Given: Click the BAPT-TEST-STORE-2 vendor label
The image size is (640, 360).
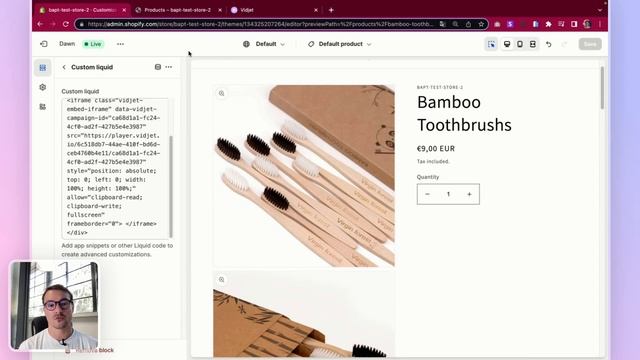Looking at the screenshot, I should click(440, 87).
